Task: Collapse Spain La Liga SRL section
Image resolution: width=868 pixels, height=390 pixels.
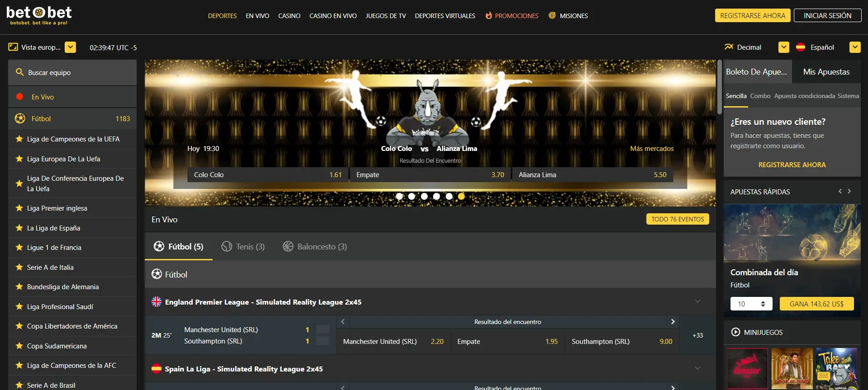Action: [x=697, y=368]
